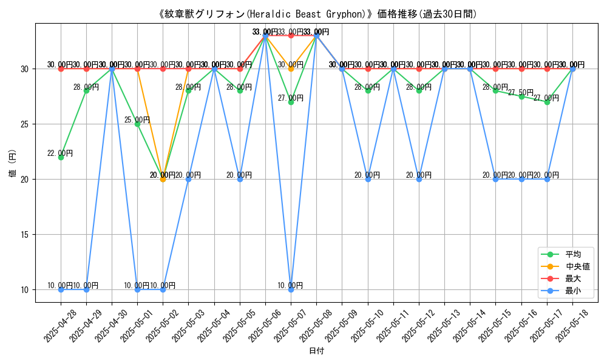Select the blue minimum point on 2025-04-28

61,290
